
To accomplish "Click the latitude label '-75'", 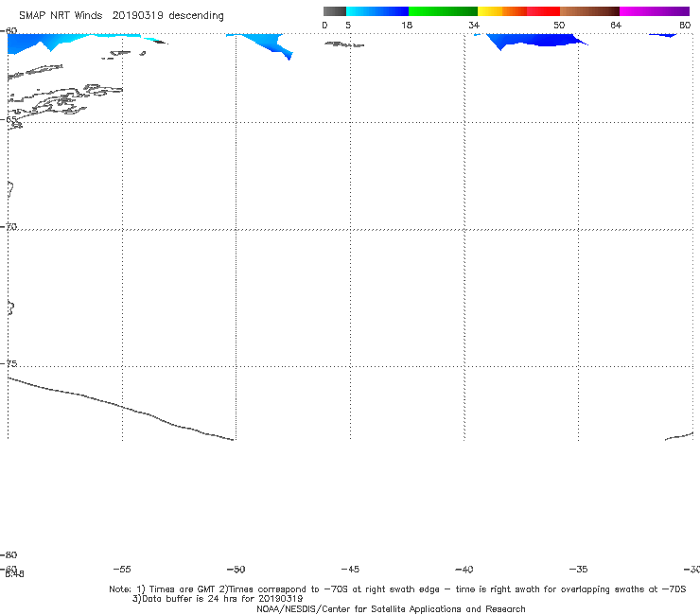I will click(9, 363).
